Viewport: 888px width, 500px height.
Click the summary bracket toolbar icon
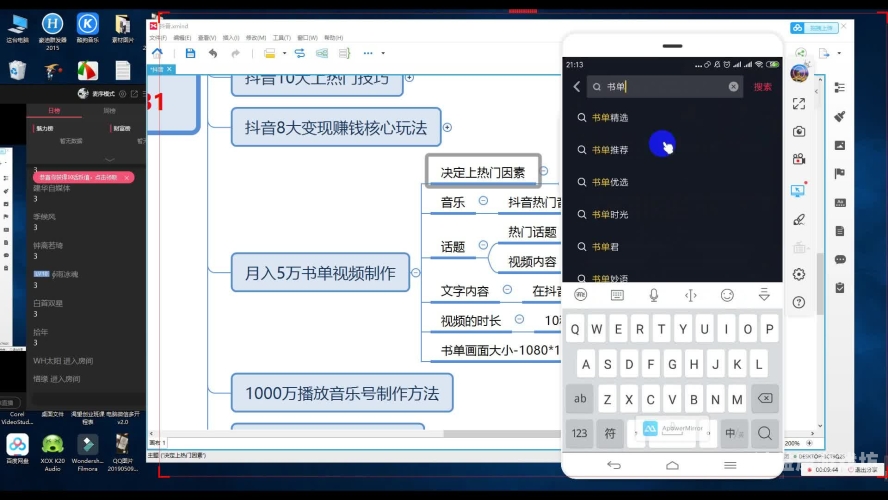pyautogui.click(x=344, y=53)
